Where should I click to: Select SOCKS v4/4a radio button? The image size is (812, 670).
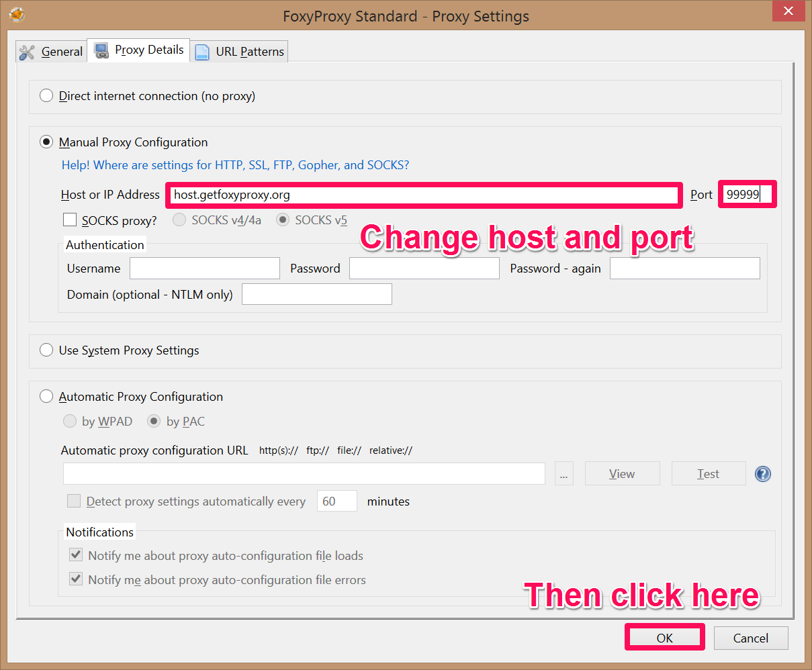click(179, 220)
